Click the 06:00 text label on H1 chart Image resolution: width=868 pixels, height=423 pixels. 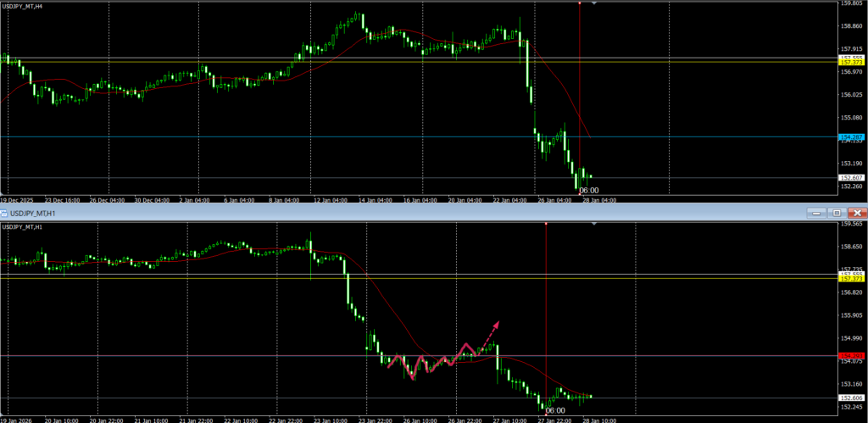[554, 410]
